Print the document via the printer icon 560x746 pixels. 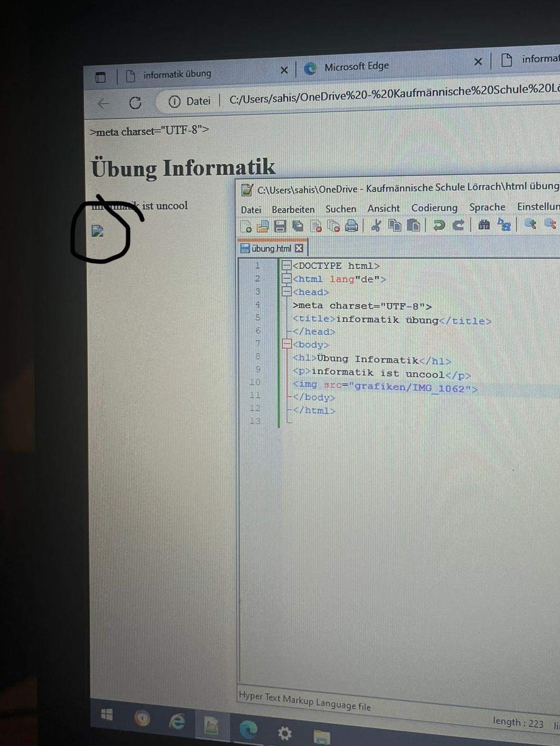(351, 226)
